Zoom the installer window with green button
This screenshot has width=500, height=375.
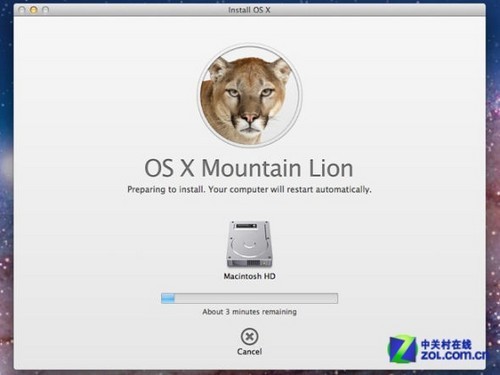pos(45,10)
